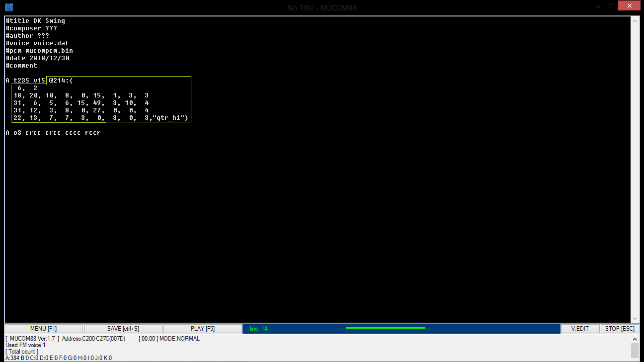Screen dimensions: 644x362
Task: Place cursor in the #title DK Swing line
Action: click(x=35, y=21)
